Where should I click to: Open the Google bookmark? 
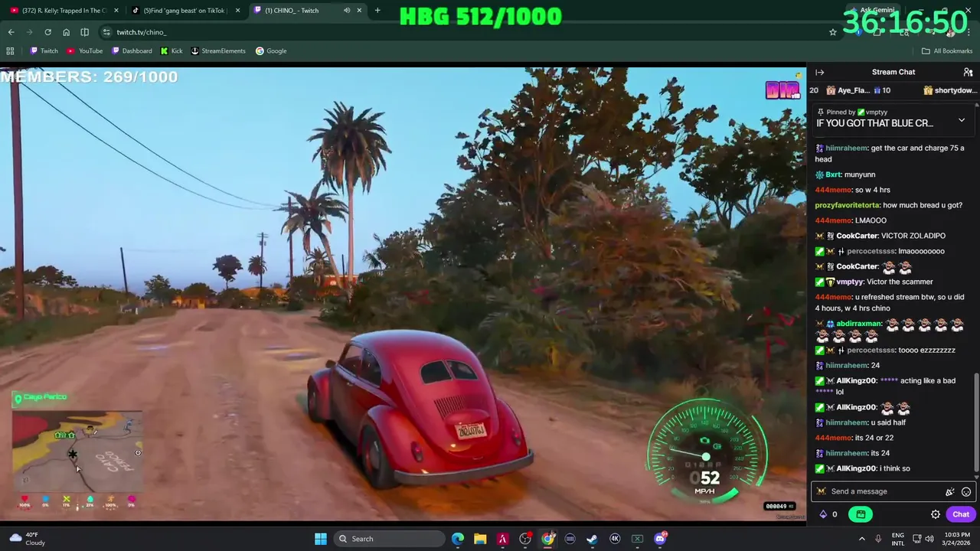pyautogui.click(x=271, y=51)
